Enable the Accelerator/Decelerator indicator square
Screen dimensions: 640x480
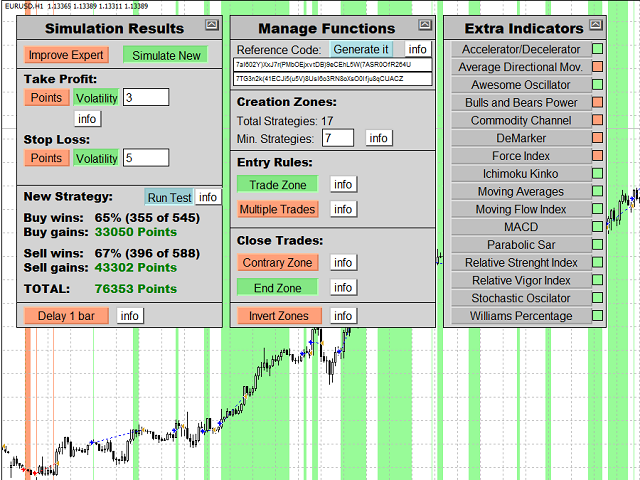(597, 48)
